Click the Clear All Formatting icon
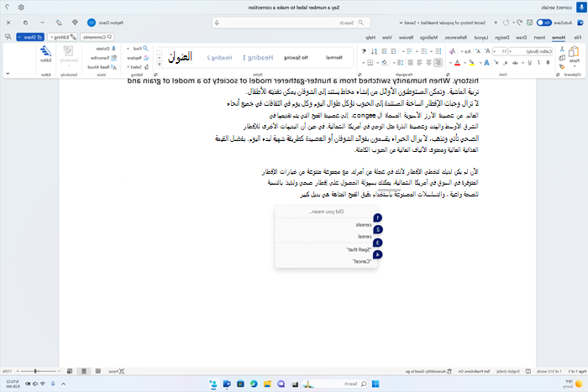Viewport: 588px width, 392px height. [452, 51]
